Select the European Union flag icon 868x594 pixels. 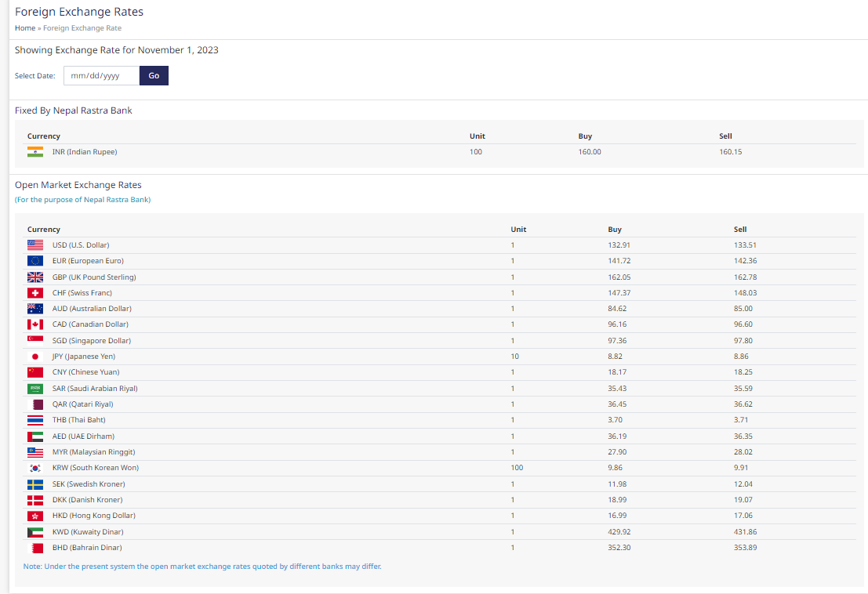[x=35, y=261]
